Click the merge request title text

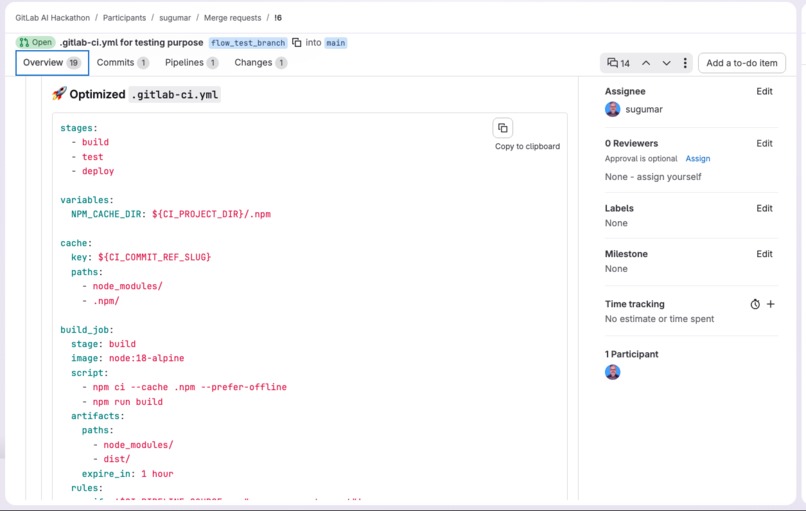point(131,43)
